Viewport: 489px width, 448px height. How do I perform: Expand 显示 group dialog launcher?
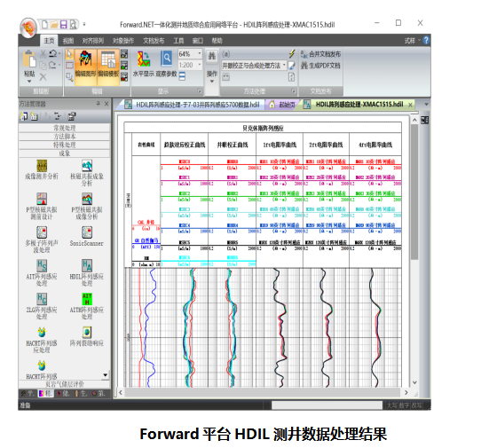200,91
